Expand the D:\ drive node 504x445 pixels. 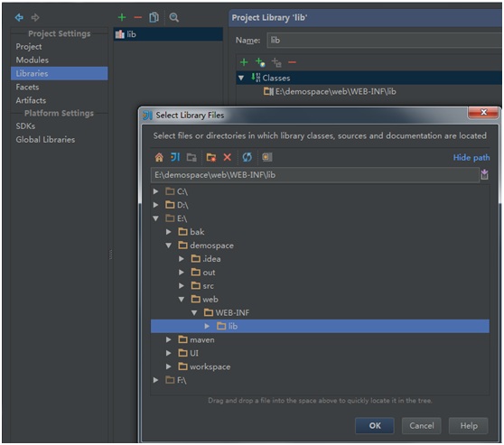pyautogui.click(x=156, y=205)
